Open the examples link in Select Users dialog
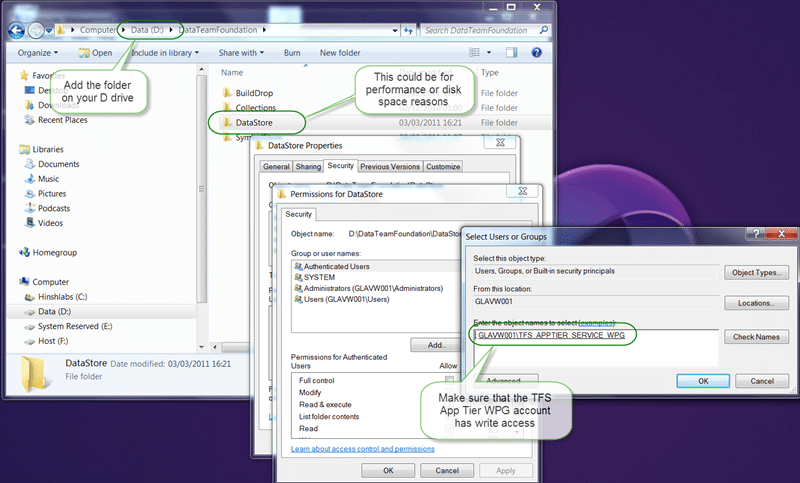Image resolution: width=800 pixels, height=483 pixels. tap(597, 323)
